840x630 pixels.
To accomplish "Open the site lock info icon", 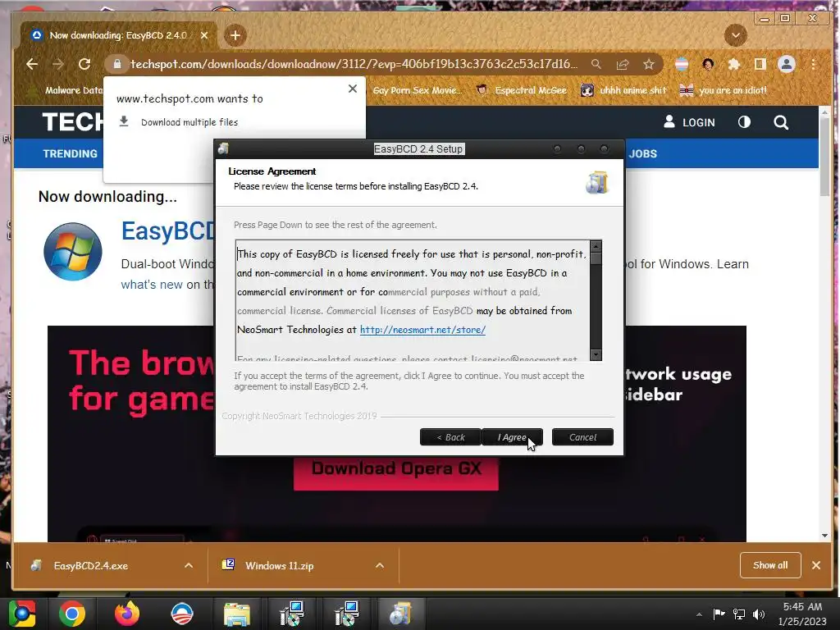I will pyautogui.click(x=116, y=64).
